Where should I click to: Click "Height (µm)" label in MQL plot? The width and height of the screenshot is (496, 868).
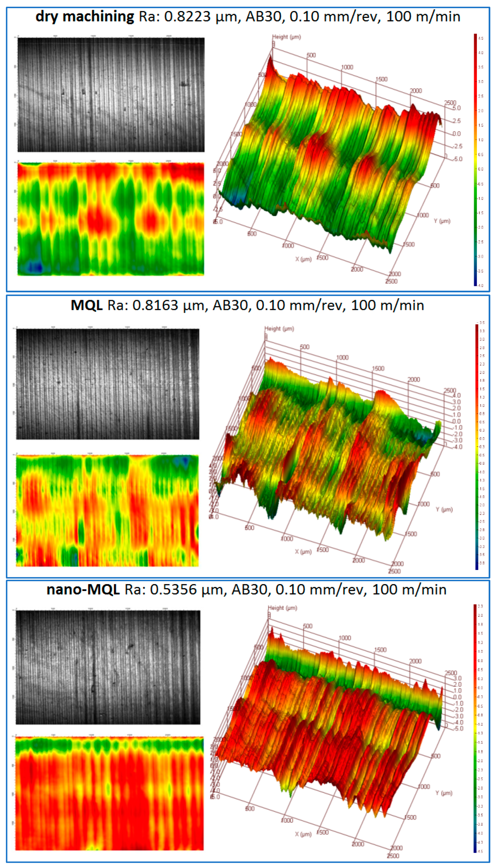[x=279, y=328]
